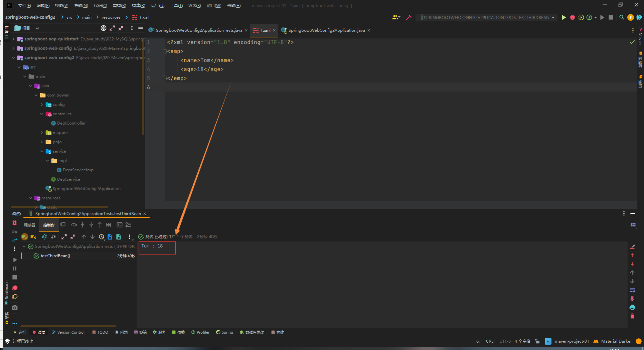Click Step Over in debugger toolbar

pyautogui.click(x=74, y=225)
